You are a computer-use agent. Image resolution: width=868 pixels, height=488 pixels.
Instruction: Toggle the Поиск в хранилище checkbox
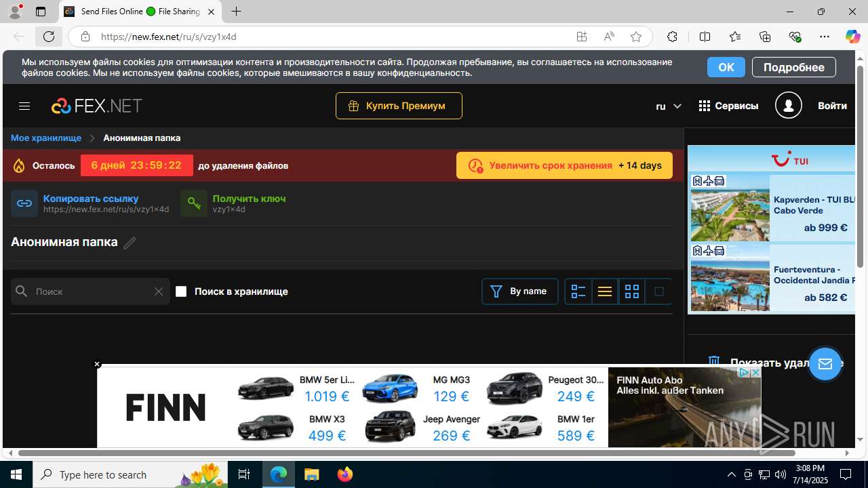pyautogui.click(x=181, y=291)
